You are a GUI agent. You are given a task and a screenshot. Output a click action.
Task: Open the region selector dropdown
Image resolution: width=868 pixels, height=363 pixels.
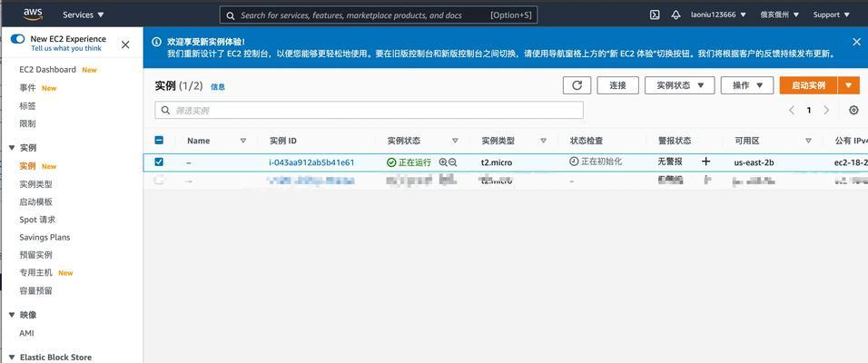[780, 15]
